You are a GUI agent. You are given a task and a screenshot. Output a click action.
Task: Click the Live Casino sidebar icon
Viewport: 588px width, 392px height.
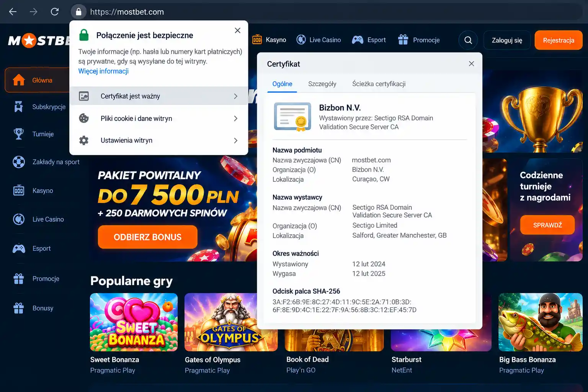(x=19, y=219)
